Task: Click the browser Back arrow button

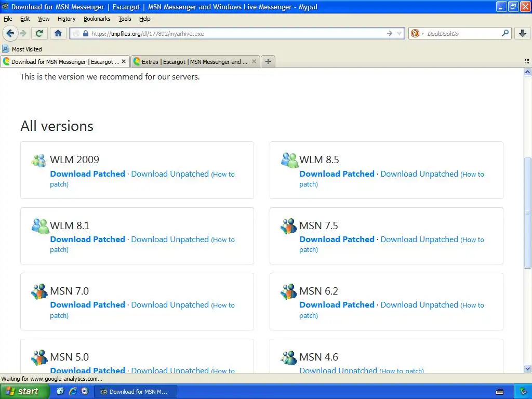Action: point(10,33)
